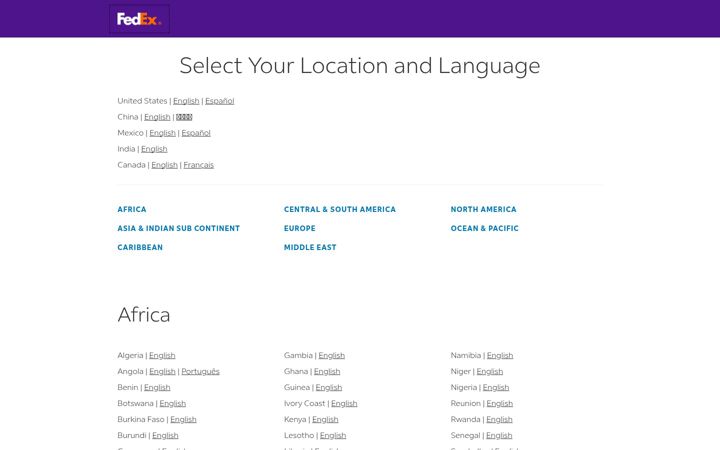Choose English for Botswana
The width and height of the screenshot is (720, 450).
click(x=173, y=404)
